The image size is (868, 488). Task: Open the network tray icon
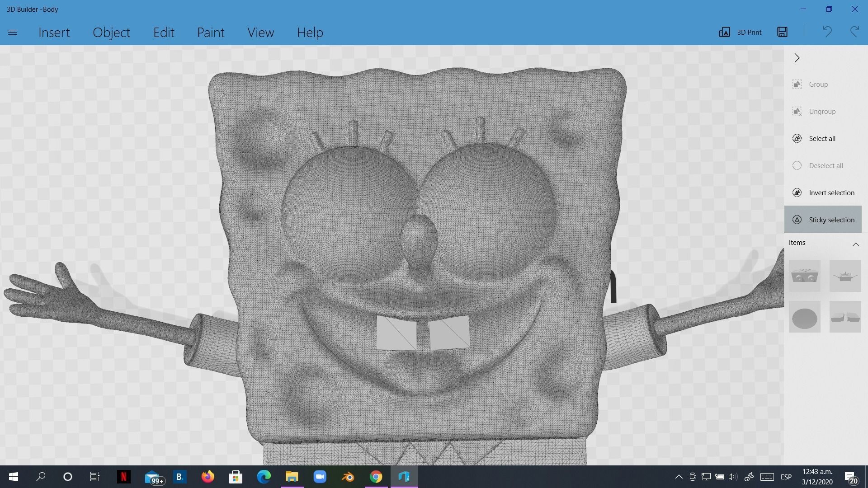pos(706,477)
